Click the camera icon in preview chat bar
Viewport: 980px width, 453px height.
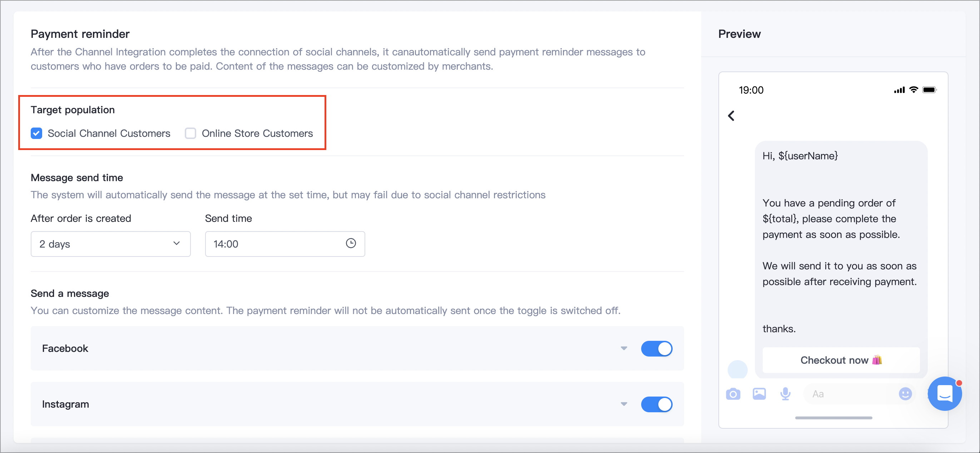pyautogui.click(x=733, y=394)
